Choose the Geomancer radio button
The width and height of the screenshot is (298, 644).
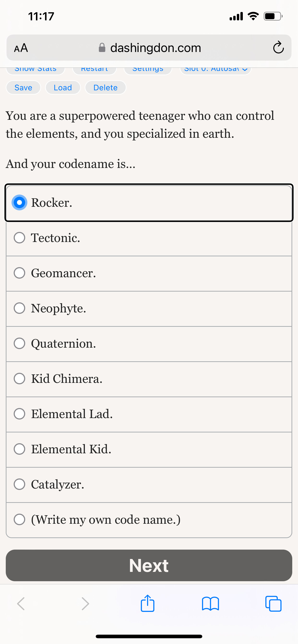(x=19, y=273)
